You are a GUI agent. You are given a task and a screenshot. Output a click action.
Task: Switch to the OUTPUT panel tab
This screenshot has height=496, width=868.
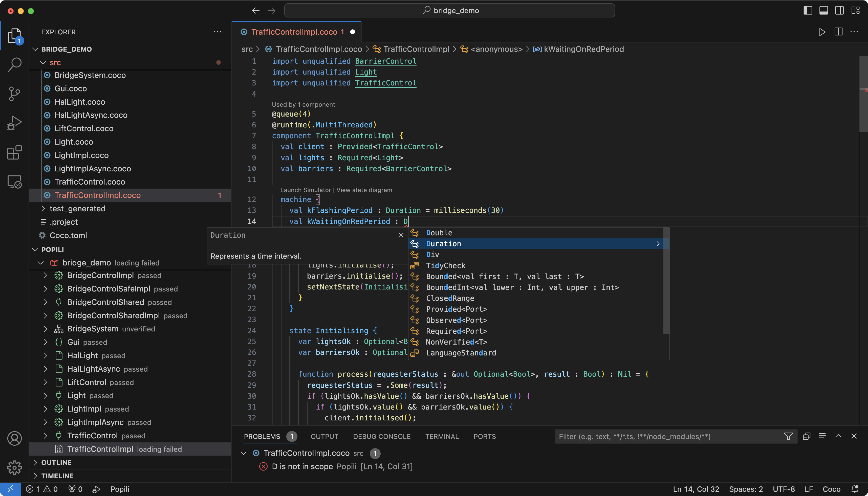click(324, 436)
